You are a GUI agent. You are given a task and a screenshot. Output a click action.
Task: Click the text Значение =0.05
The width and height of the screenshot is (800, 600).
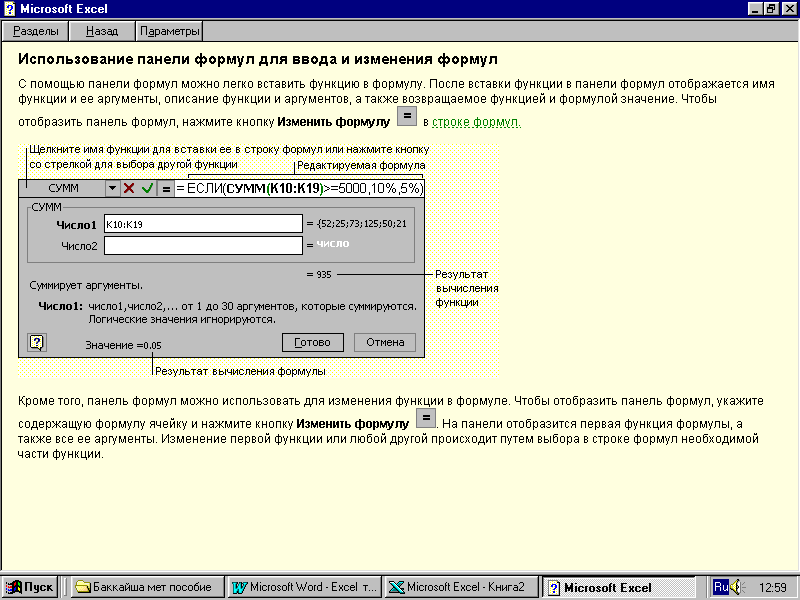pyautogui.click(x=123, y=345)
